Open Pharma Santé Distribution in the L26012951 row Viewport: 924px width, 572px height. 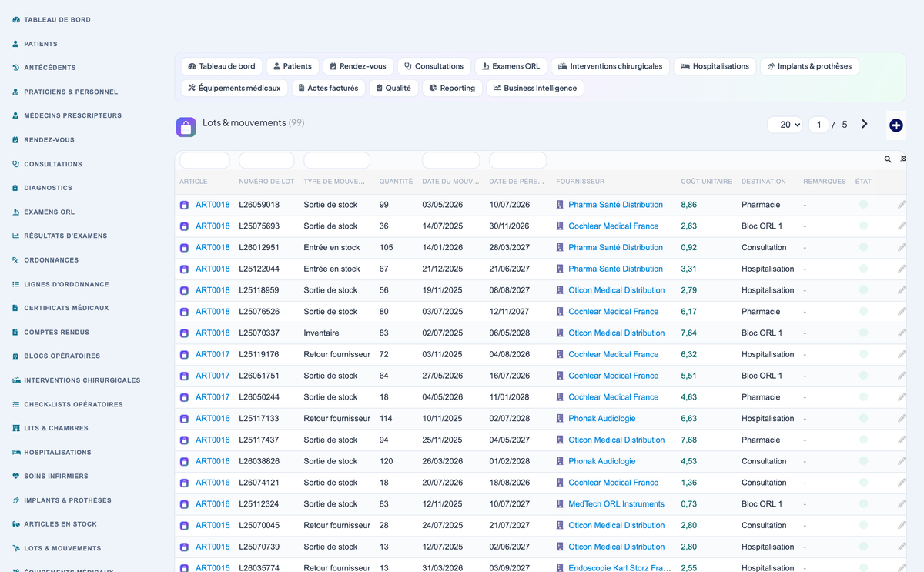(x=615, y=248)
